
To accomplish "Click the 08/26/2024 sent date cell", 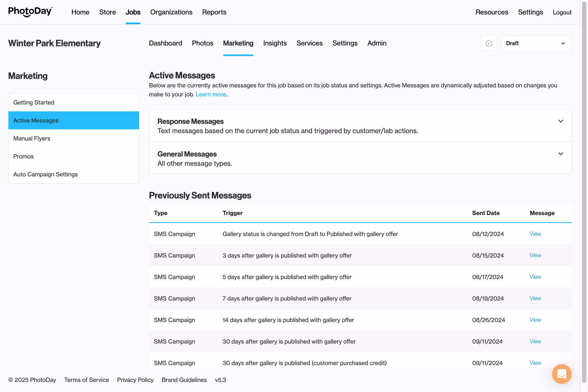I will click(489, 320).
